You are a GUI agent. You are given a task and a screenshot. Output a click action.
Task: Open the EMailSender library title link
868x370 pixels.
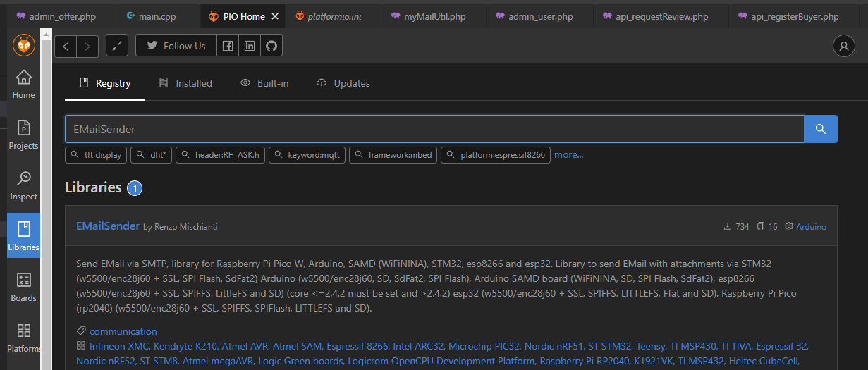pyautogui.click(x=108, y=226)
